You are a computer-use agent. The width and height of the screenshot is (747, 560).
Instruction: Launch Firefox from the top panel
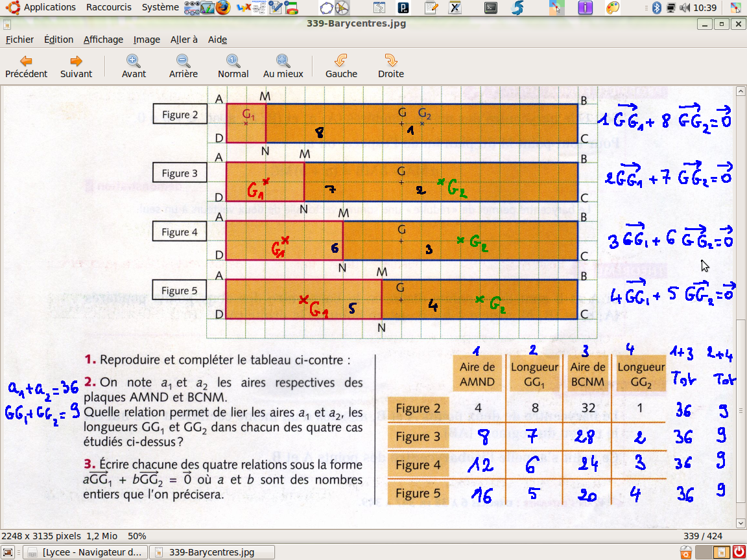(223, 8)
